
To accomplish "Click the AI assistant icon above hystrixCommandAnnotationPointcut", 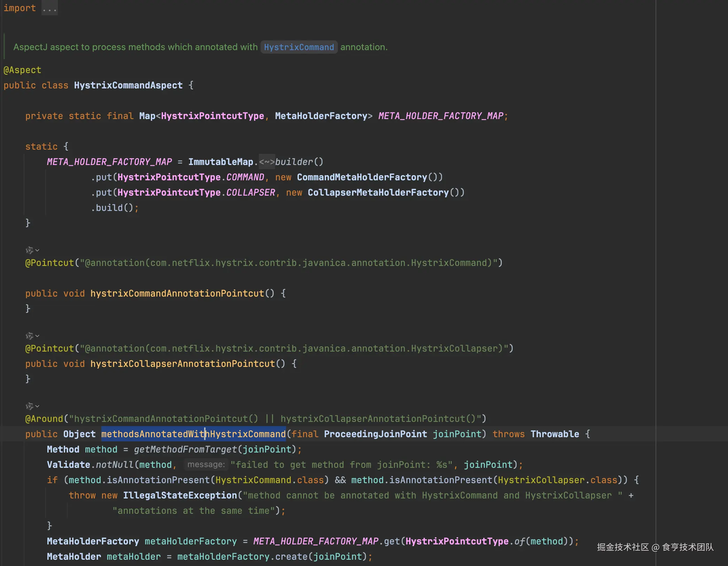I will point(29,250).
